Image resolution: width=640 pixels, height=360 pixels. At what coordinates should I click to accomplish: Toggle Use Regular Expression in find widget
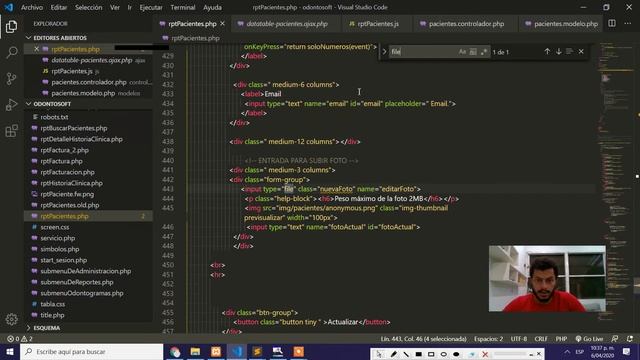point(484,52)
